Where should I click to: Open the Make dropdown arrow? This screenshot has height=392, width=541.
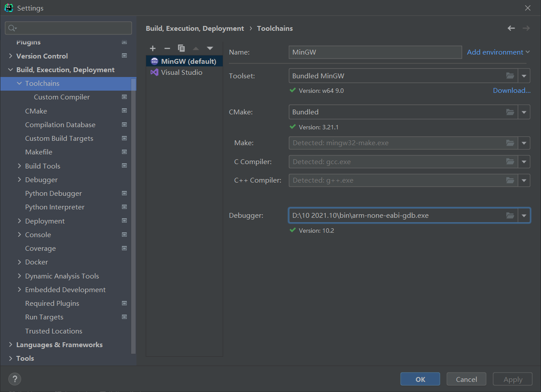click(x=524, y=143)
